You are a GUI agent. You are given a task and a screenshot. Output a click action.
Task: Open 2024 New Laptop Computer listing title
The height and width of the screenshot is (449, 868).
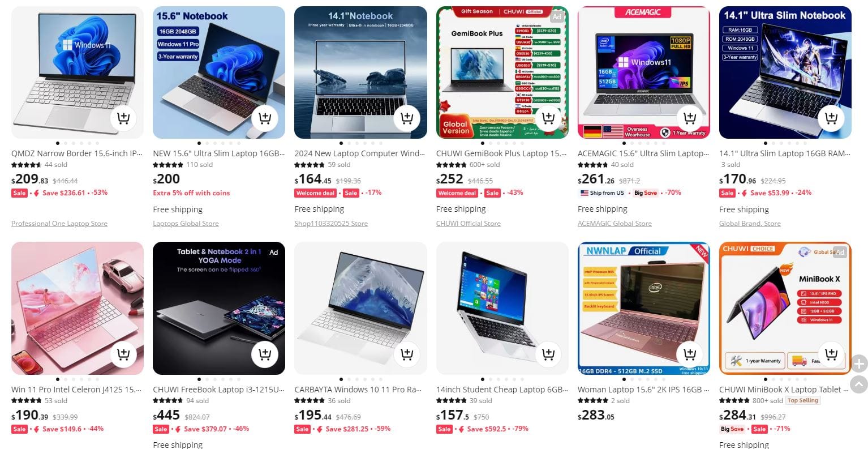pos(360,153)
